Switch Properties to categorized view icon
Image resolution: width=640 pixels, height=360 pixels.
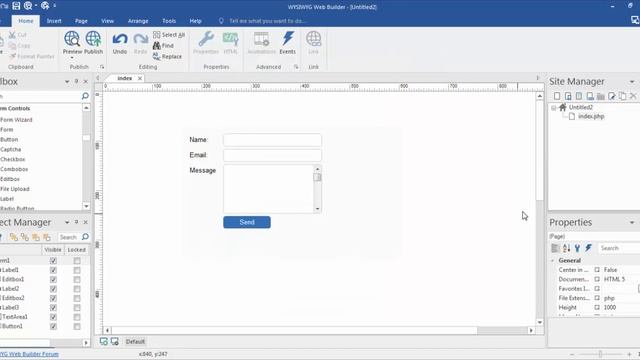point(555,248)
